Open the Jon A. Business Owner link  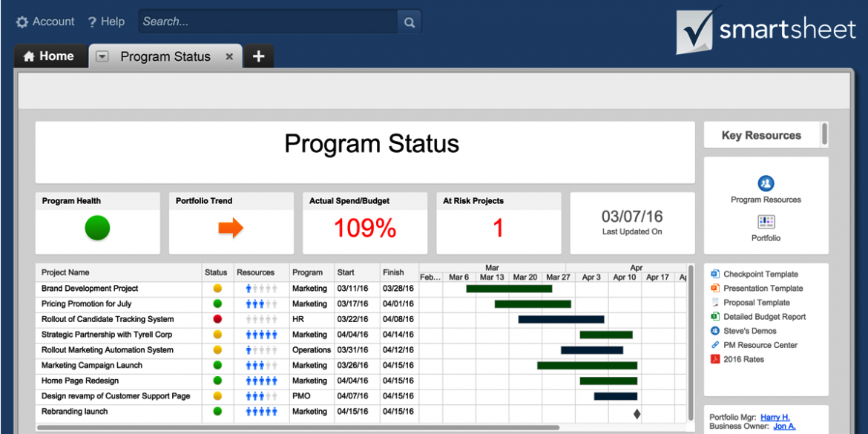click(x=784, y=426)
